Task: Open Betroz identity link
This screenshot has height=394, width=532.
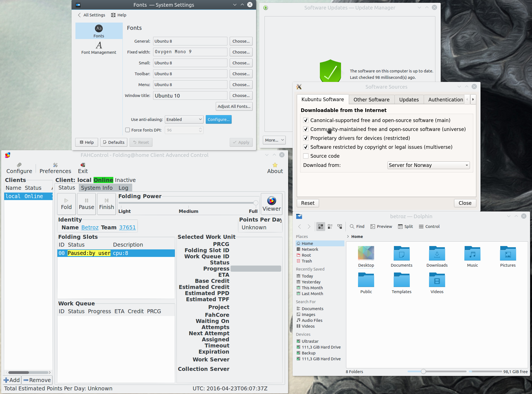Action: tap(90, 227)
